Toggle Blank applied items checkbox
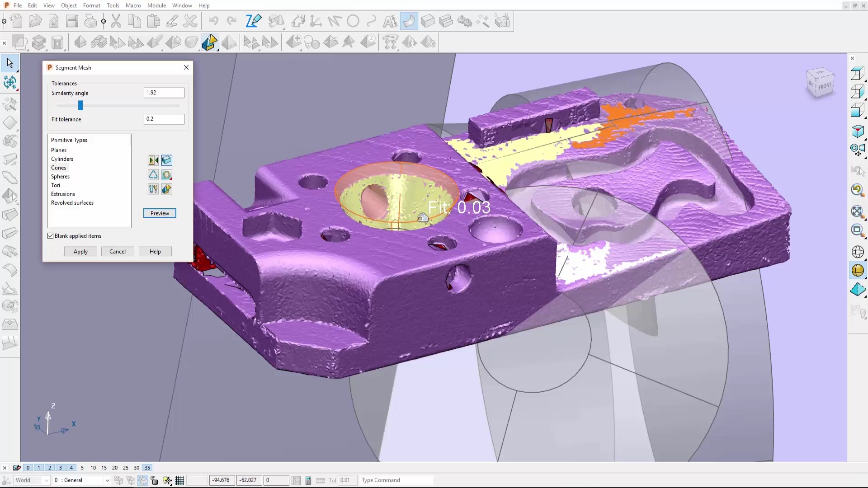Viewport: 868px width, 488px height. [51, 236]
